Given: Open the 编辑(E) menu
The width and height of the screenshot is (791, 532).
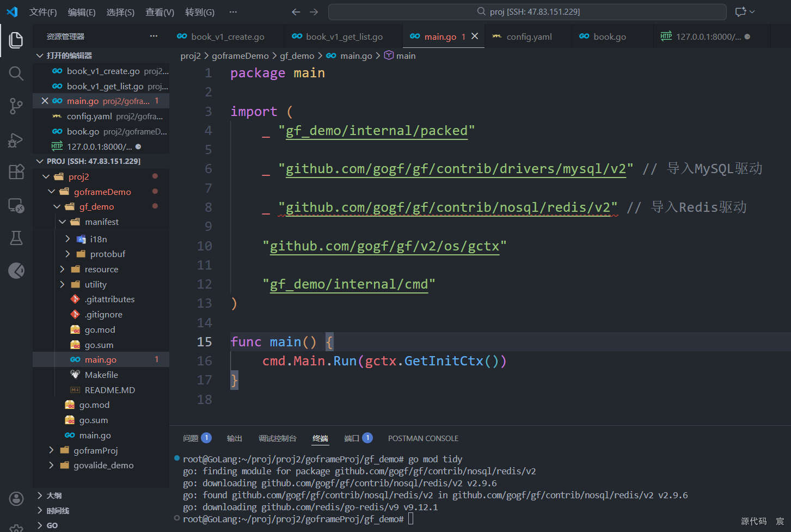Looking at the screenshot, I should pos(82,12).
